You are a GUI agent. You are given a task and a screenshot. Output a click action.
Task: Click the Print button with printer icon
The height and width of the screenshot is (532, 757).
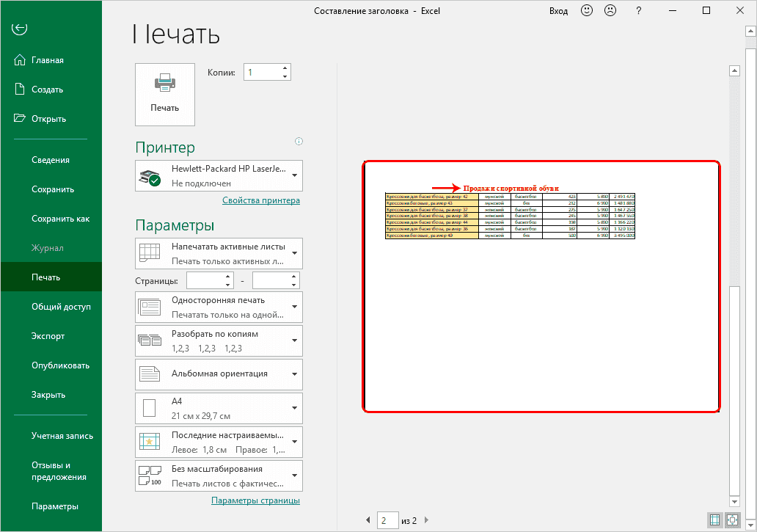[165, 94]
